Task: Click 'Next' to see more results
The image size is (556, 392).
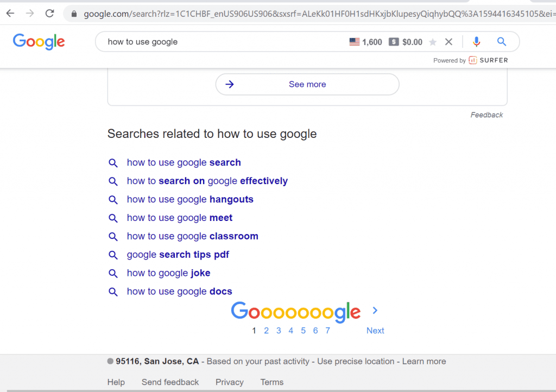Action: tap(375, 330)
